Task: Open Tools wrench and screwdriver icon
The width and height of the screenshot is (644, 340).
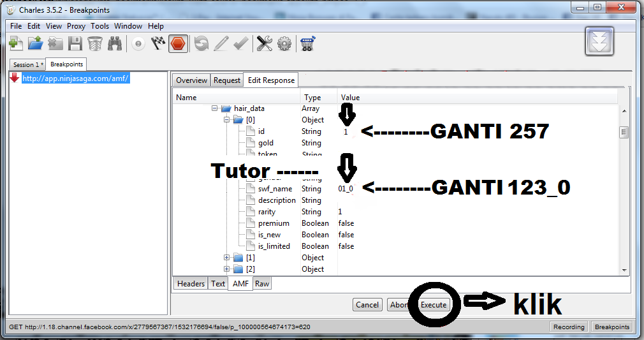Action: point(265,43)
